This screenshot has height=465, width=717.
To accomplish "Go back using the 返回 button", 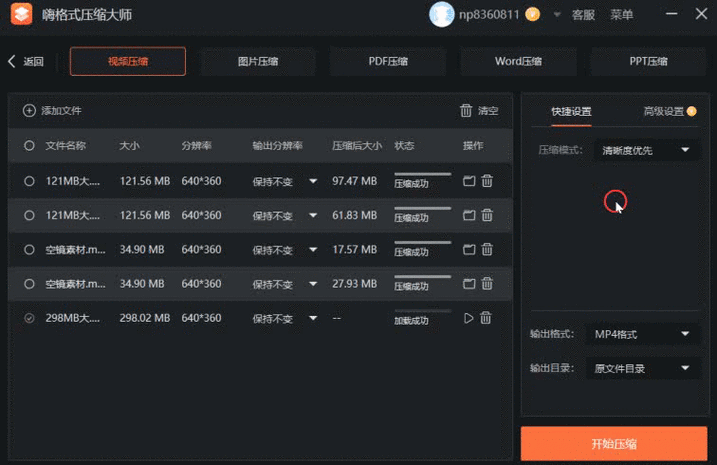I will coord(26,62).
